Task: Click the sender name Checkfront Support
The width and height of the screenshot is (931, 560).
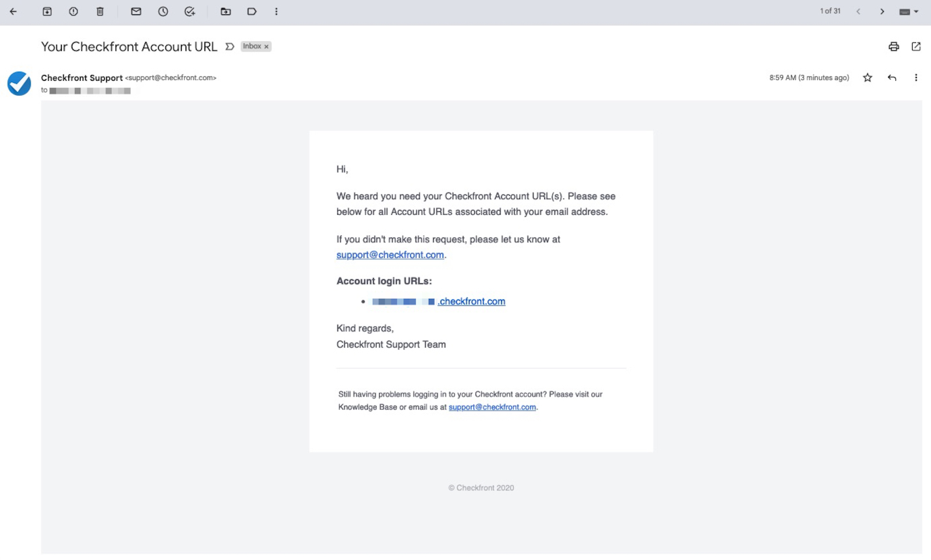Action: (x=82, y=77)
